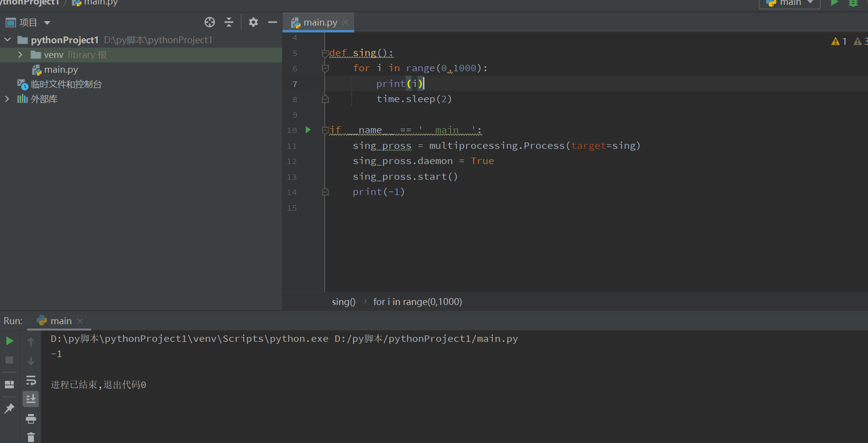Rerun main from the Run panel

point(9,341)
